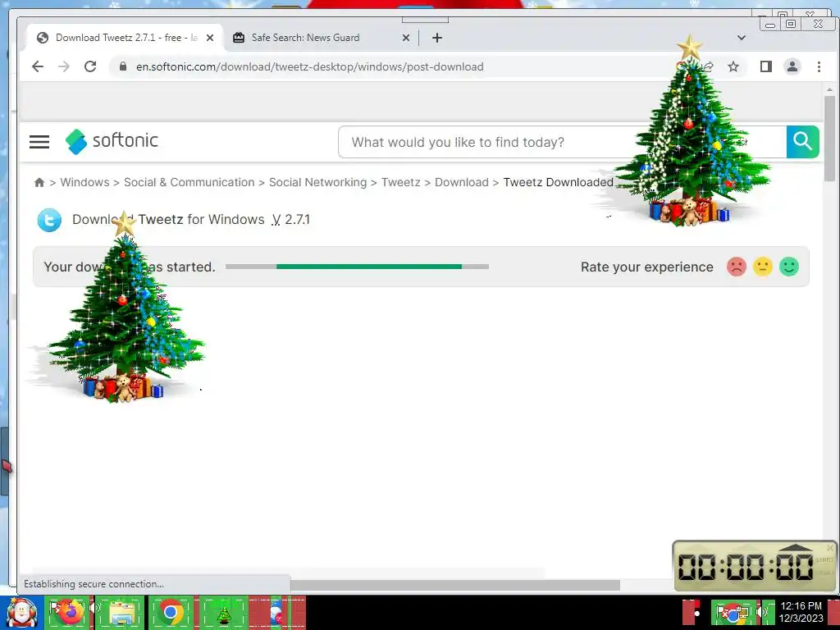Click the browser back arrow
840x630 pixels.
tap(38, 66)
